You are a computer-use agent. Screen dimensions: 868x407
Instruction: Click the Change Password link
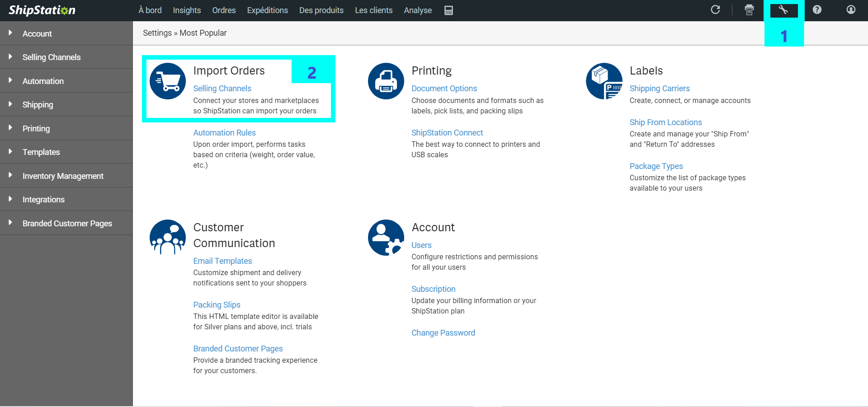point(443,333)
